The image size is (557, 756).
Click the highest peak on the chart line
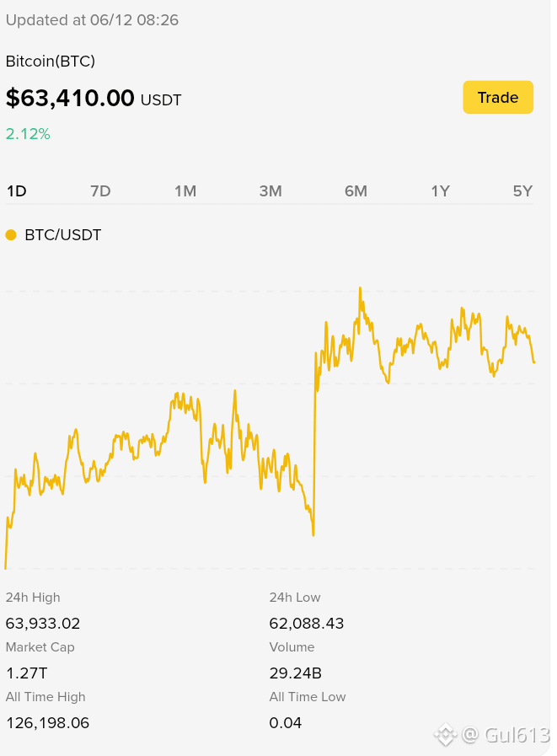tap(360, 288)
